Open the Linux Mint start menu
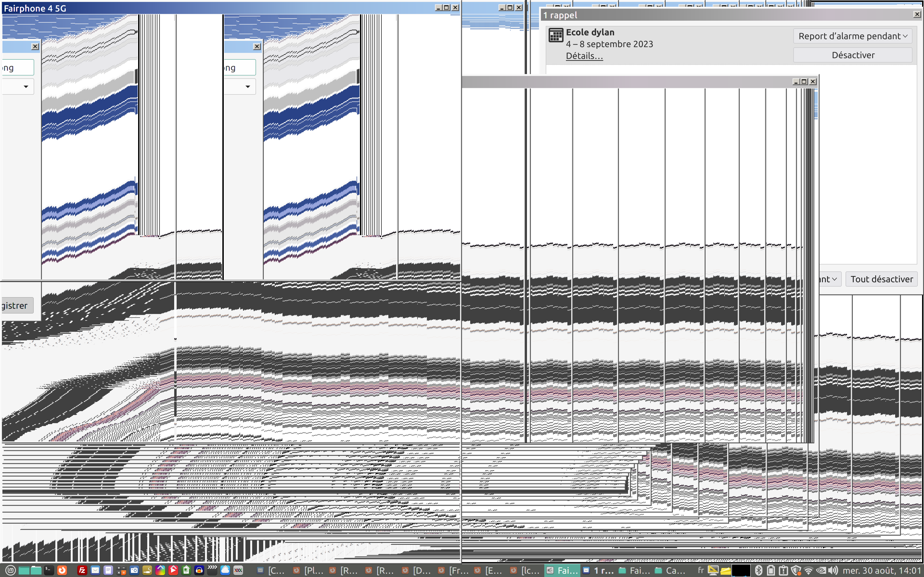924x577 pixels. click(x=10, y=570)
